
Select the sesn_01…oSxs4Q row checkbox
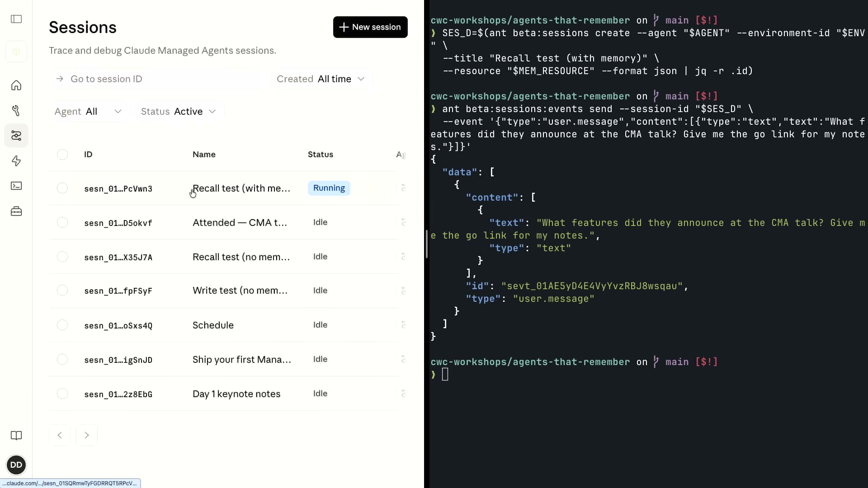(x=62, y=325)
